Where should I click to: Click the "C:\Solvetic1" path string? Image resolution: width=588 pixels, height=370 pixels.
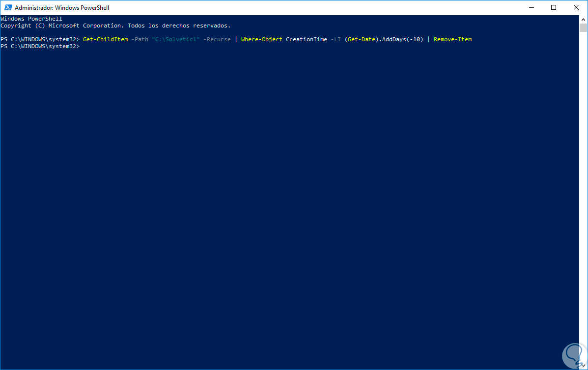coord(175,39)
